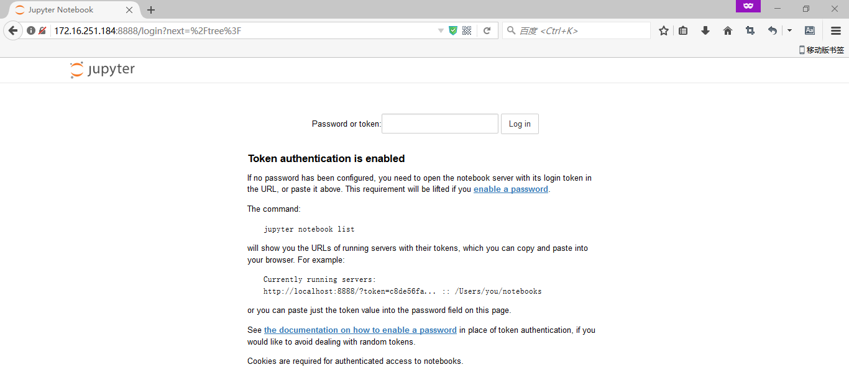Expand the URL history dropdown arrow
The image size is (849, 385).
click(440, 31)
